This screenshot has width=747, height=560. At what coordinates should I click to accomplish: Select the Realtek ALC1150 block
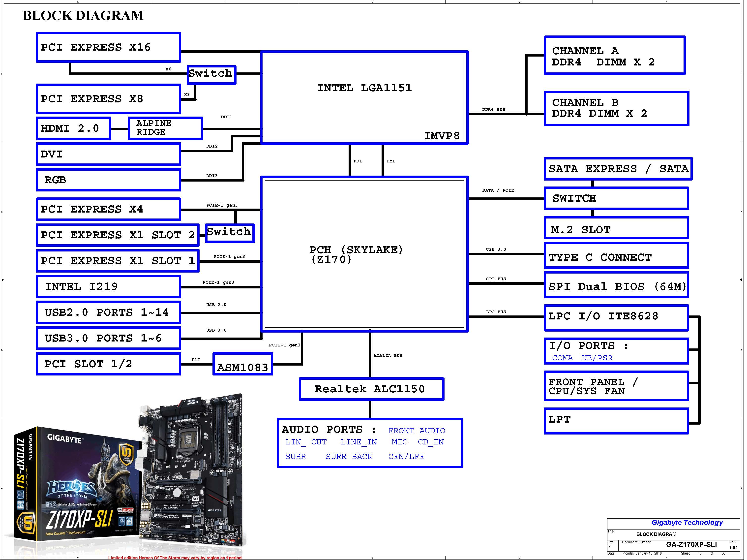tap(371, 389)
